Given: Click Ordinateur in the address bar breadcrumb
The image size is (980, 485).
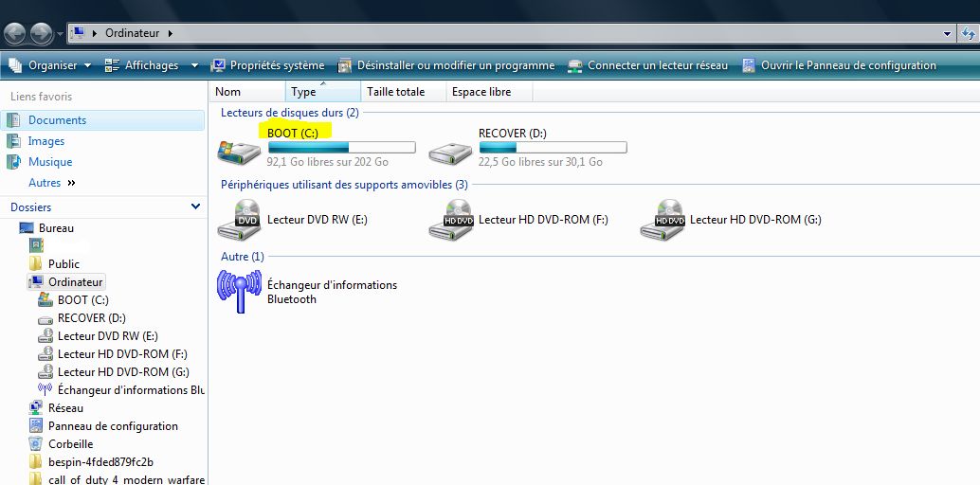Looking at the screenshot, I should pyautogui.click(x=132, y=33).
